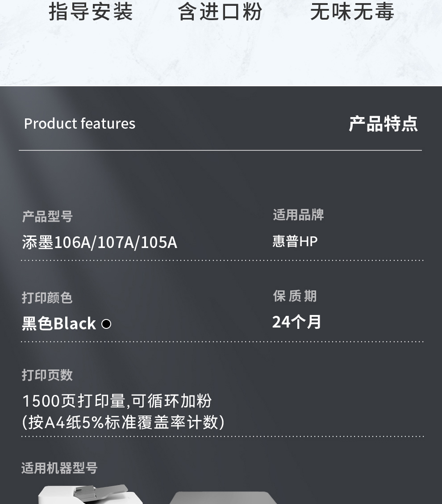Image resolution: width=442 pixels, height=504 pixels.
Task: Click the 适用品牌 label
Action: click(298, 215)
